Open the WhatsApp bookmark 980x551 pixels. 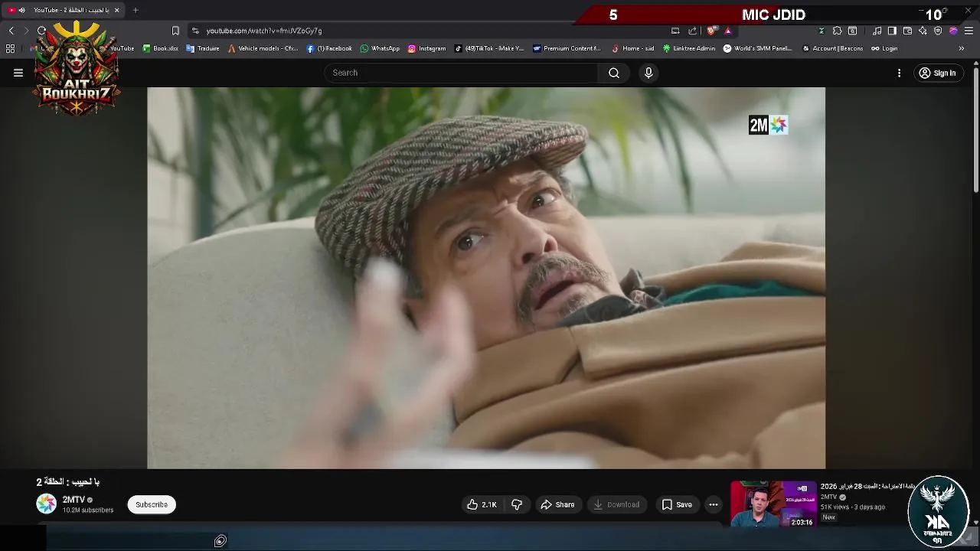click(381, 48)
